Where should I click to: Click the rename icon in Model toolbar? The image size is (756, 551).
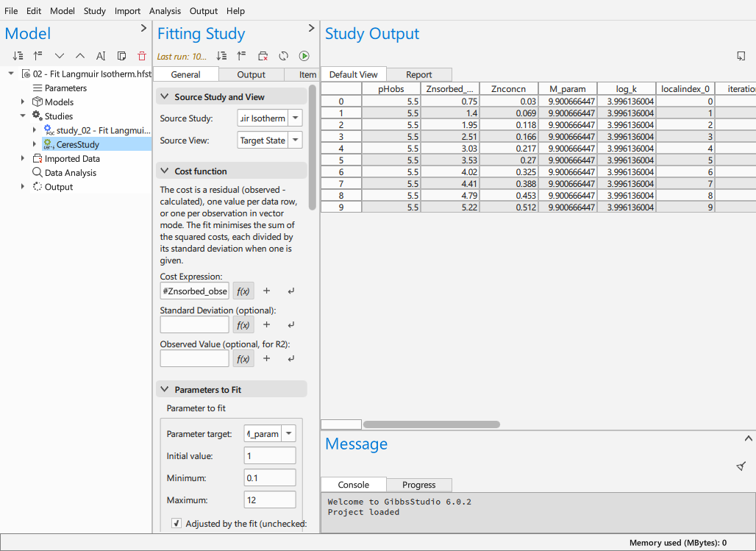[101, 56]
